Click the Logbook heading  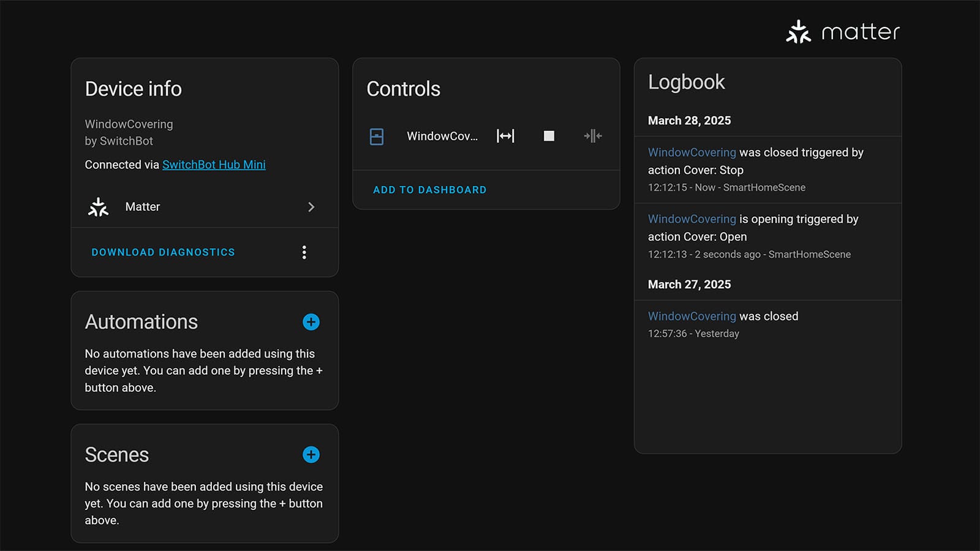point(687,82)
